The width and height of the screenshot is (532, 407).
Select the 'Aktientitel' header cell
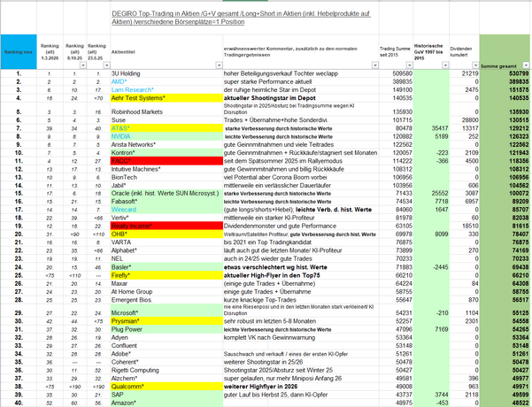(166, 52)
